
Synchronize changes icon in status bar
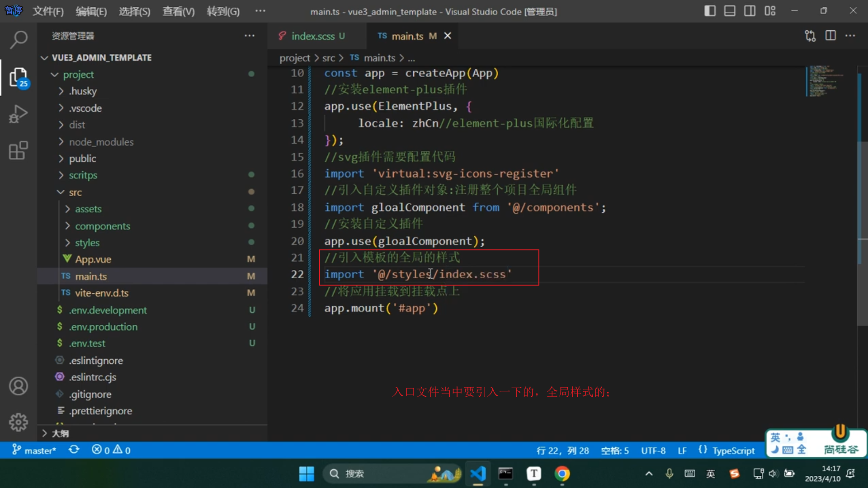(x=74, y=450)
